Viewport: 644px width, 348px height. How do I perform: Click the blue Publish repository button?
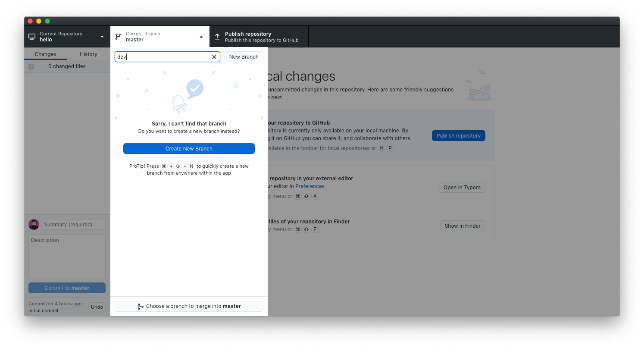(458, 135)
